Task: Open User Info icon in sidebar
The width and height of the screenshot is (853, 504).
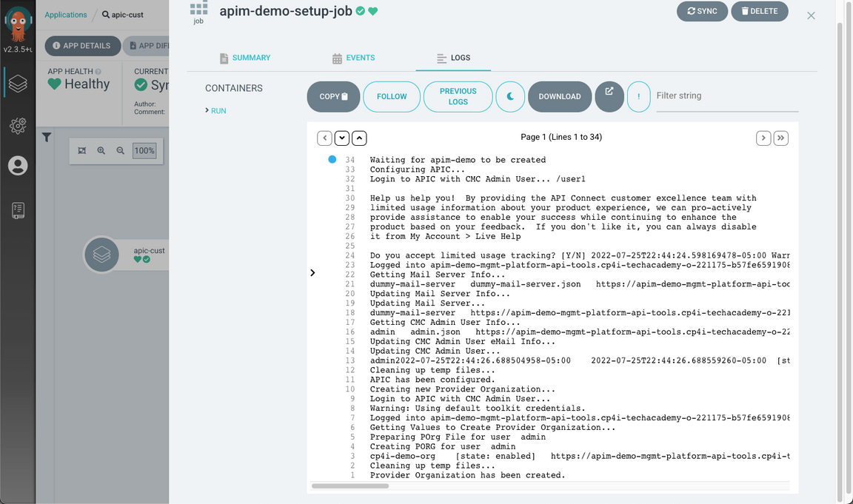Action: click(x=18, y=166)
